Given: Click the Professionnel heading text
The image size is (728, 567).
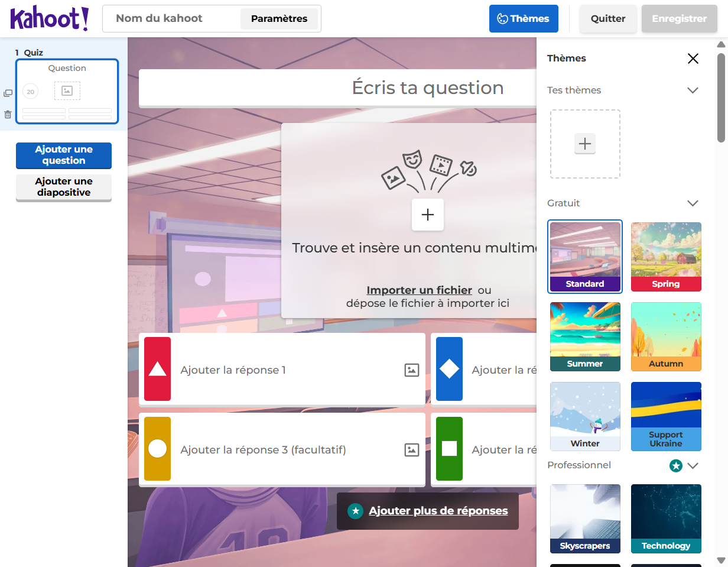Looking at the screenshot, I should [579, 465].
